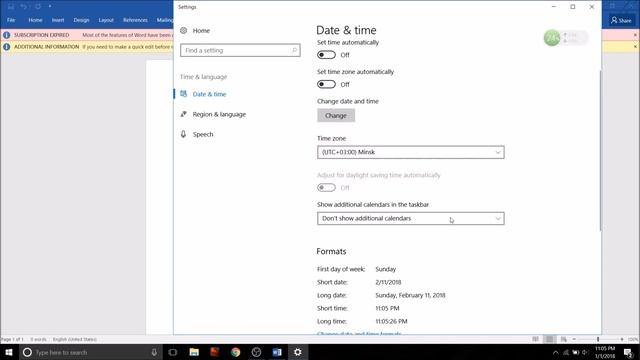This screenshot has height=360, width=640.
Task: Click Word Save icon in quick access toolbar
Action: pos(11,7)
